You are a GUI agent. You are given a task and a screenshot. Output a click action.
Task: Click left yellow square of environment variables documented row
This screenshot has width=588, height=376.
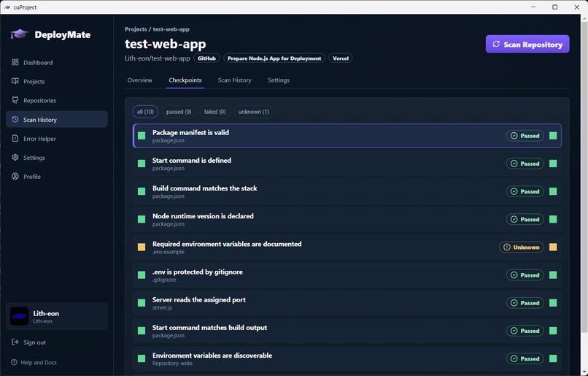(x=142, y=248)
